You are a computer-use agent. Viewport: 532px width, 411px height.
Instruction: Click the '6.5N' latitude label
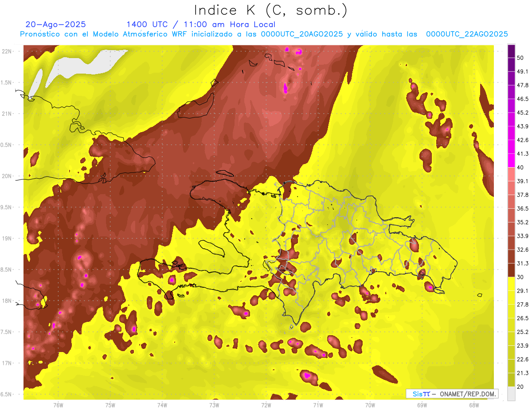[7, 394]
